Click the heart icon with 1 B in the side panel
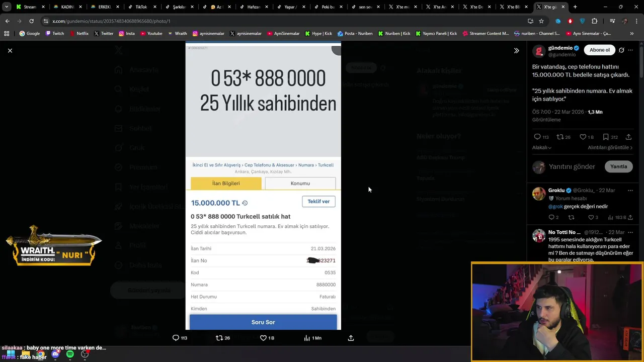 pyautogui.click(x=583, y=137)
